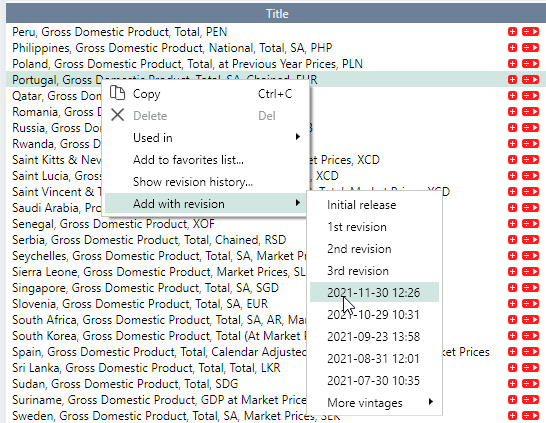Viewport: 546px width, 423px height.
Task: Choose vintage 2021-11-30 12:26
Action: click(374, 292)
